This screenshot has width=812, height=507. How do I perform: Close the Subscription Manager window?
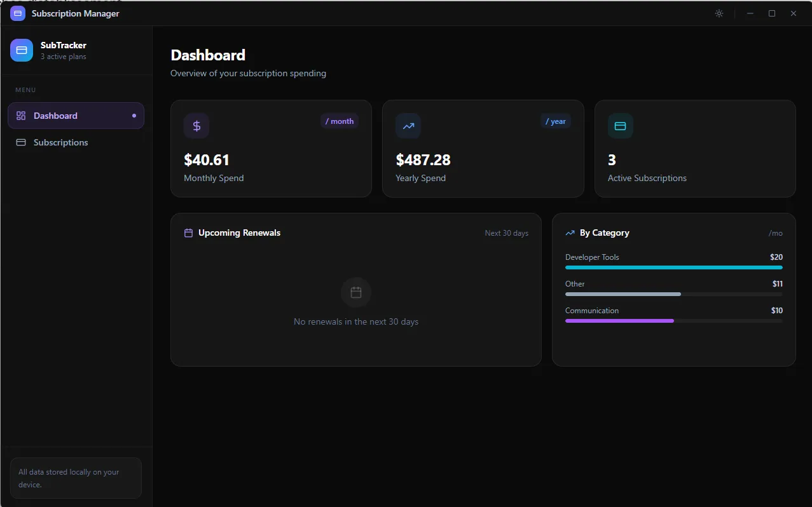(x=794, y=13)
